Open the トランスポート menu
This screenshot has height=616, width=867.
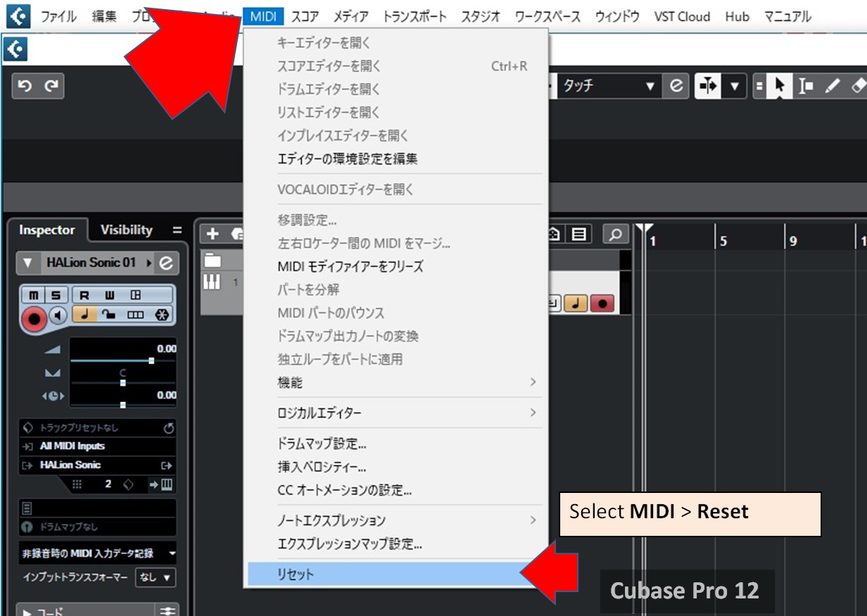(415, 16)
